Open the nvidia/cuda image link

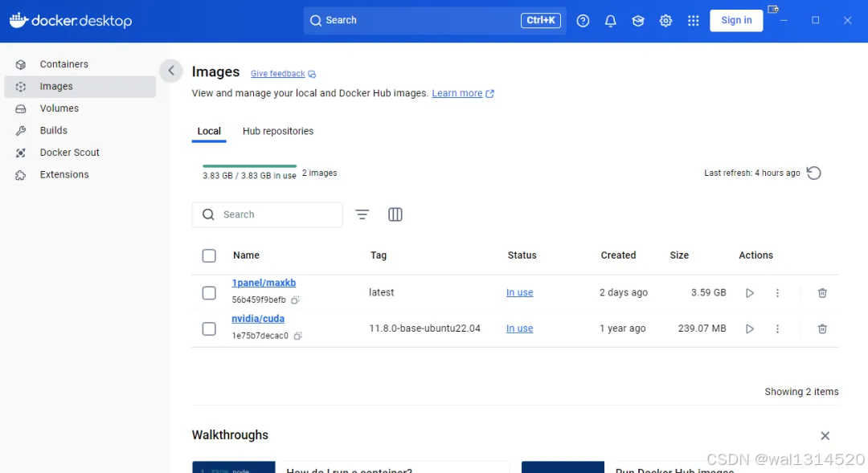coord(258,319)
